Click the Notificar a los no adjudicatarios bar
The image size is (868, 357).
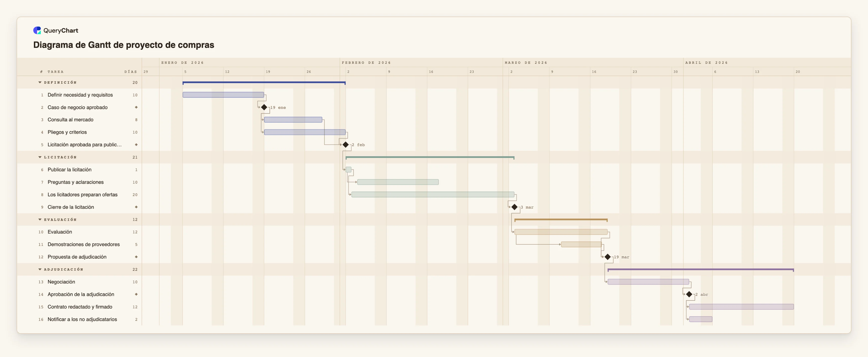point(700,319)
